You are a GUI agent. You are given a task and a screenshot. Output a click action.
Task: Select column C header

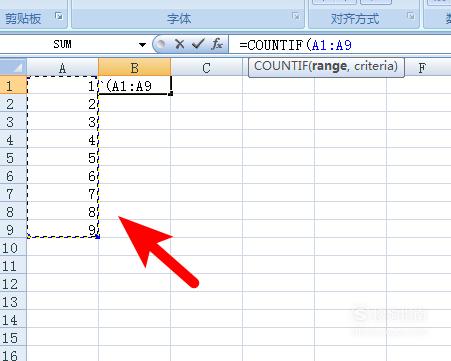coord(206,68)
